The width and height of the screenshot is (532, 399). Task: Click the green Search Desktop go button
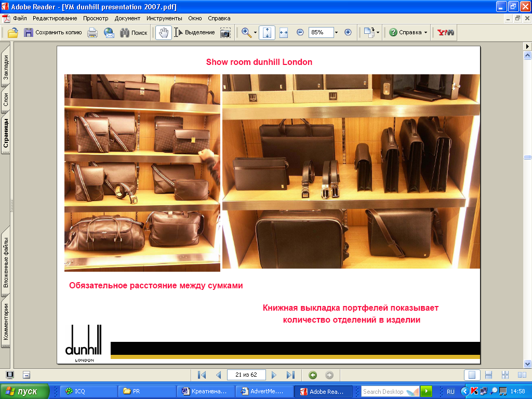(x=426, y=392)
